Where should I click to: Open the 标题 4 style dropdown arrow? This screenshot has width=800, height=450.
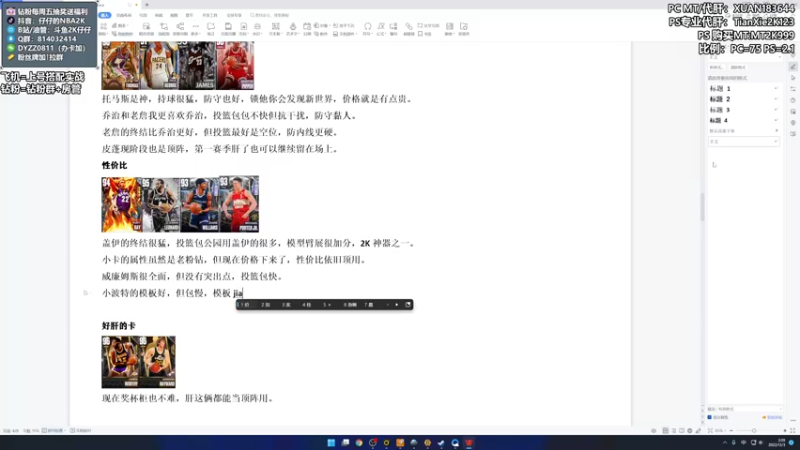776,120
